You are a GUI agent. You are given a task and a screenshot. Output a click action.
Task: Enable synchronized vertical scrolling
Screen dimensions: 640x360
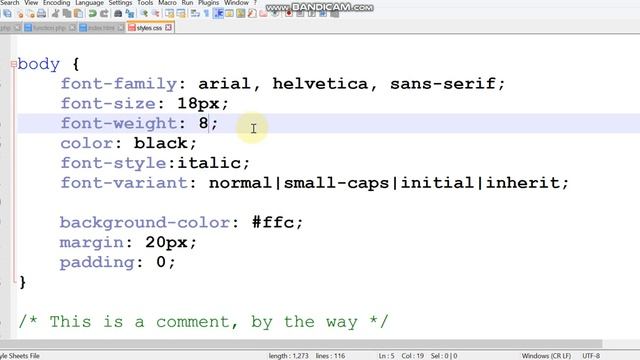tap(169, 13)
